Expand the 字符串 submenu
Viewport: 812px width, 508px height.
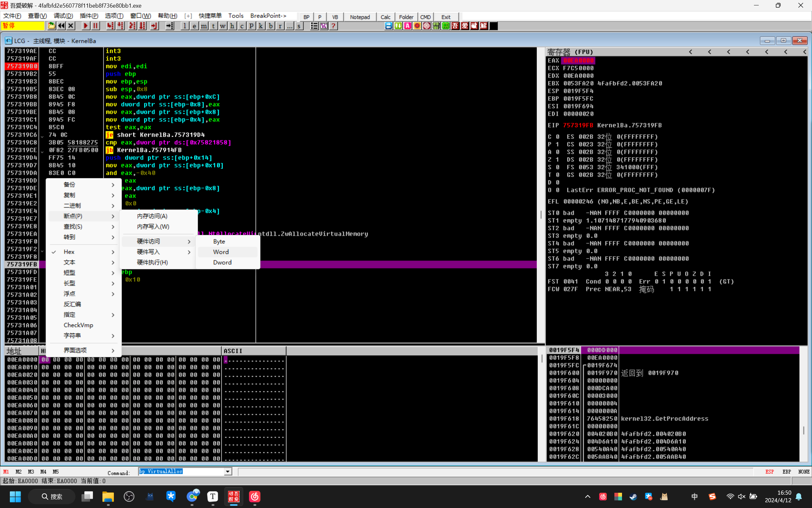[84, 335]
